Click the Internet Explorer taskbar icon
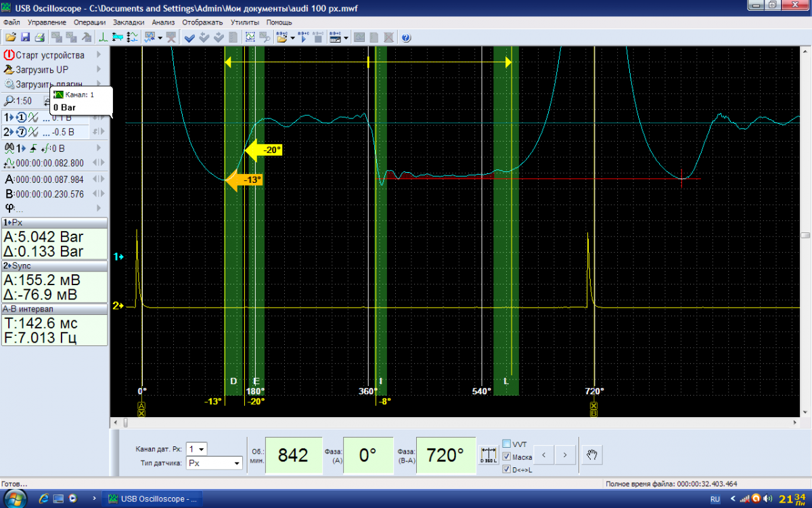 (44, 499)
